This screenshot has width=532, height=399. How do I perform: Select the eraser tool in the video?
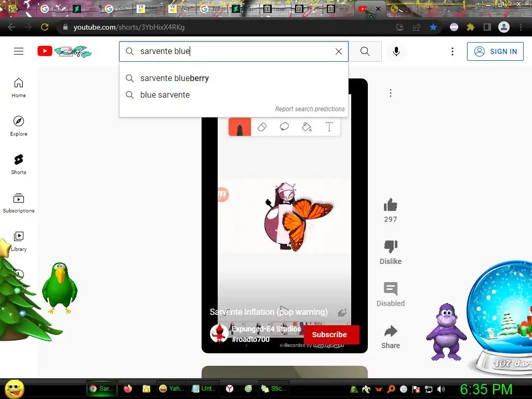pyautogui.click(x=262, y=127)
